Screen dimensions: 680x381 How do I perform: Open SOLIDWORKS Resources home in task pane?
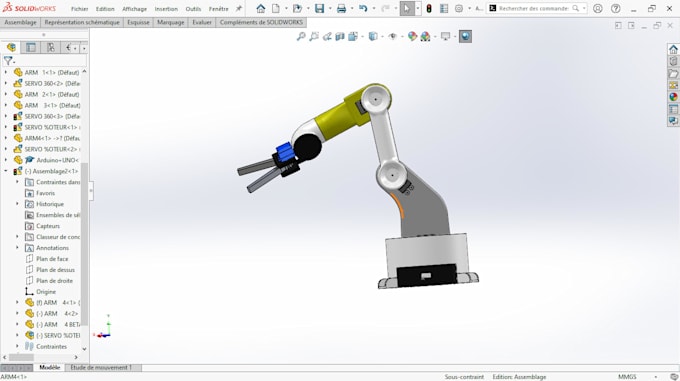(x=673, y=49)
